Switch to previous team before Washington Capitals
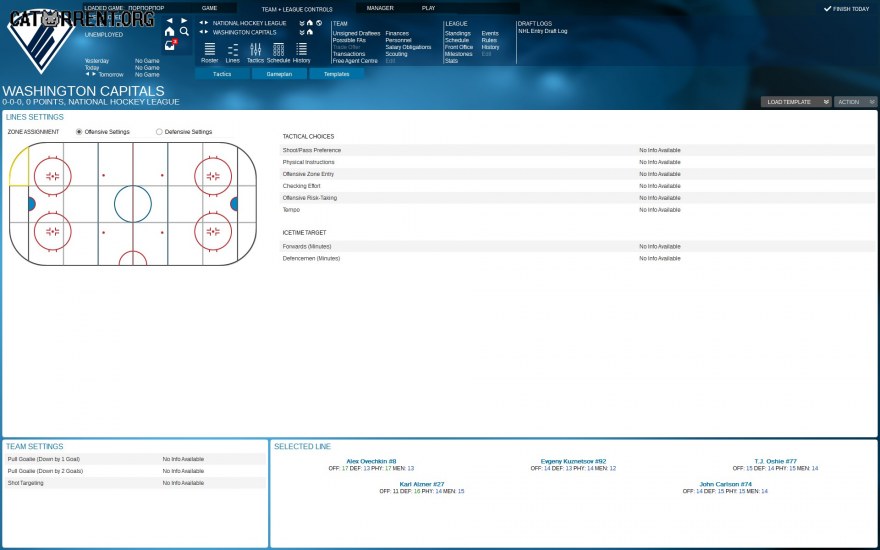 201,33
